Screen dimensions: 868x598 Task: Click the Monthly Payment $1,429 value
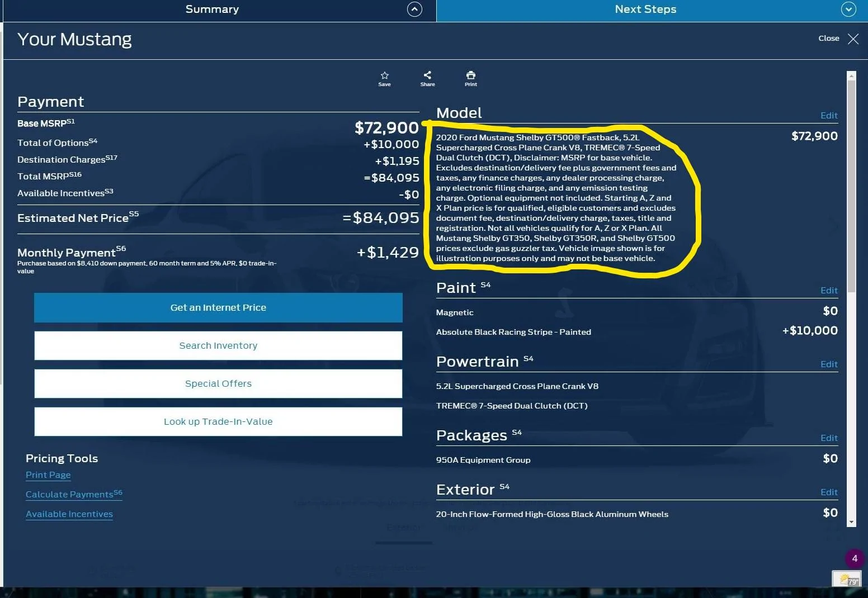tap(388, 252)
